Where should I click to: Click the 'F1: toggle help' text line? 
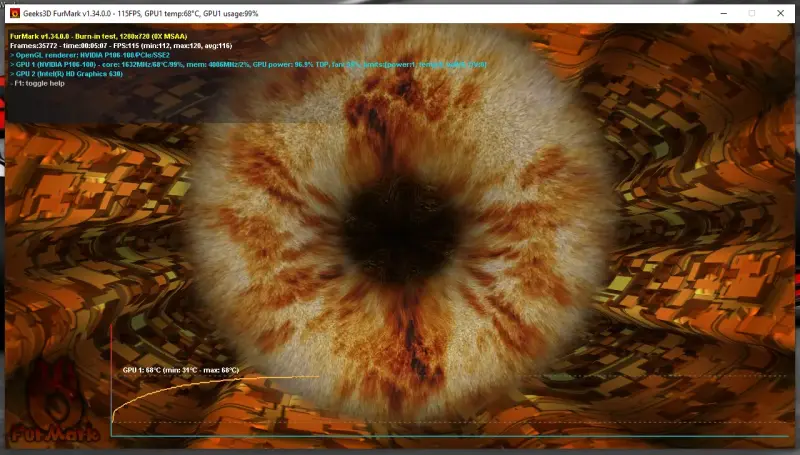[x=42, y=84]
